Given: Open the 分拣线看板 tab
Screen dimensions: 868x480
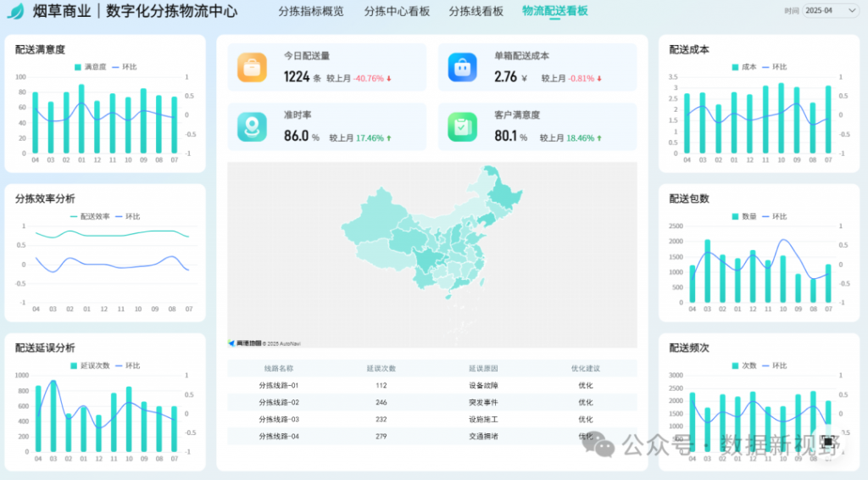Looking at the screenshot, I should 476,12.
